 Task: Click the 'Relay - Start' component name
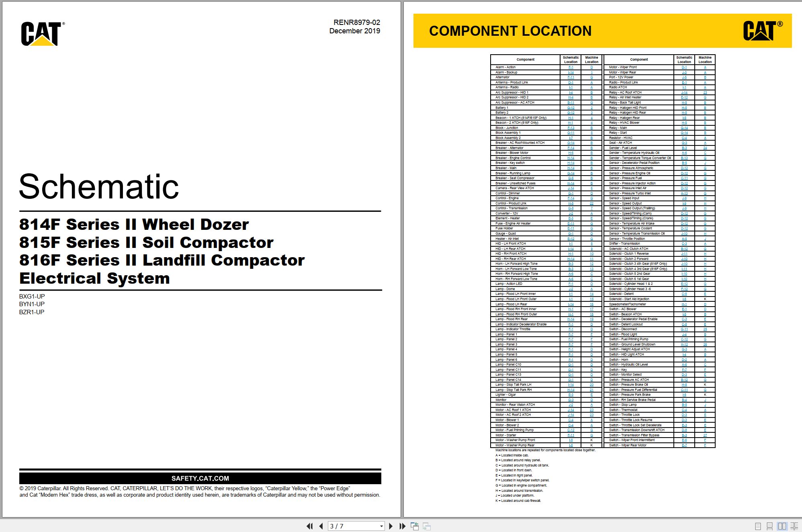[618, 133]
